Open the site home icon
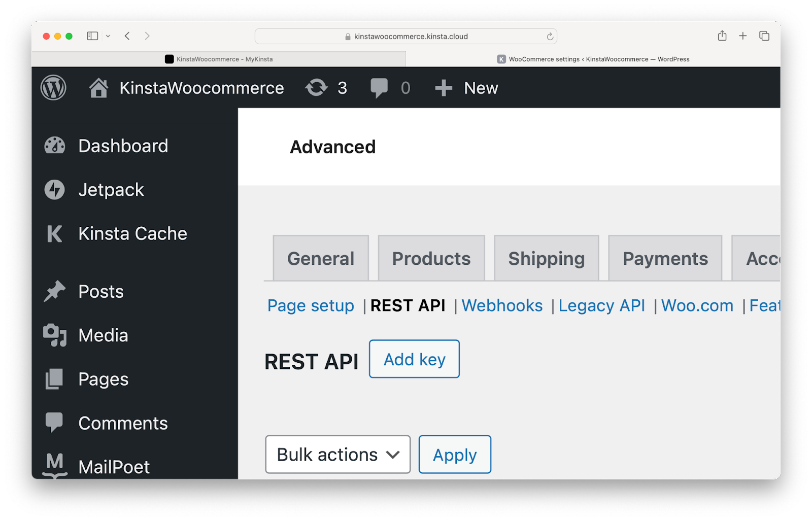This screenshot has width=812, height=521. (x=98, y=88)
